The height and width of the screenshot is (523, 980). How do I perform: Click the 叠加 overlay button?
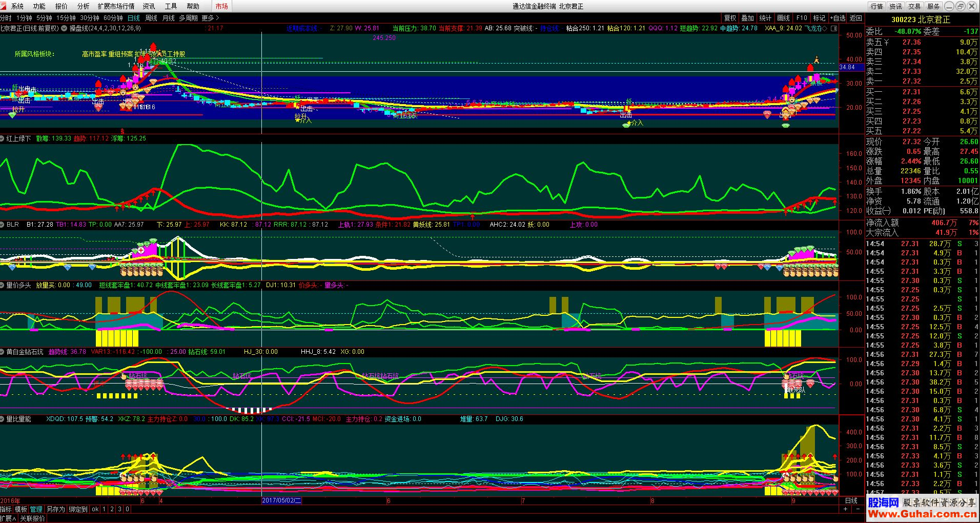(747, 18)
